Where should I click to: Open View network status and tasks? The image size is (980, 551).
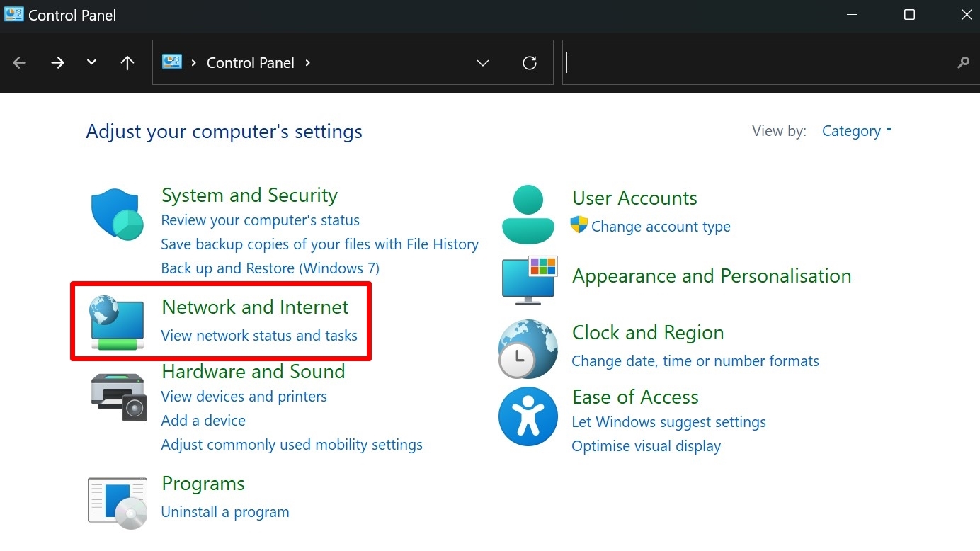tap(259, 336)
